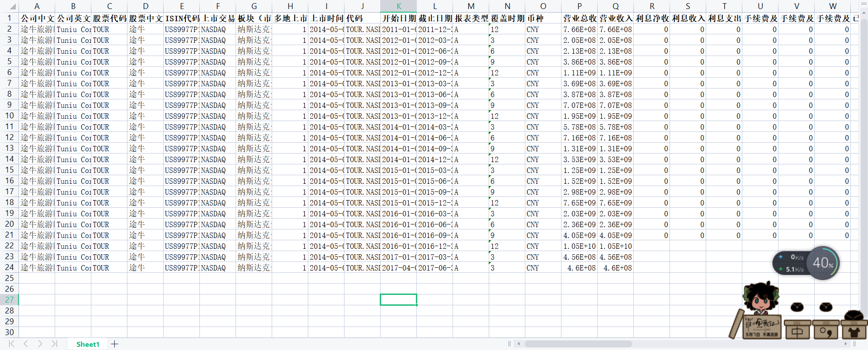
Task: Select column W header
Action: tap(832, 6)
